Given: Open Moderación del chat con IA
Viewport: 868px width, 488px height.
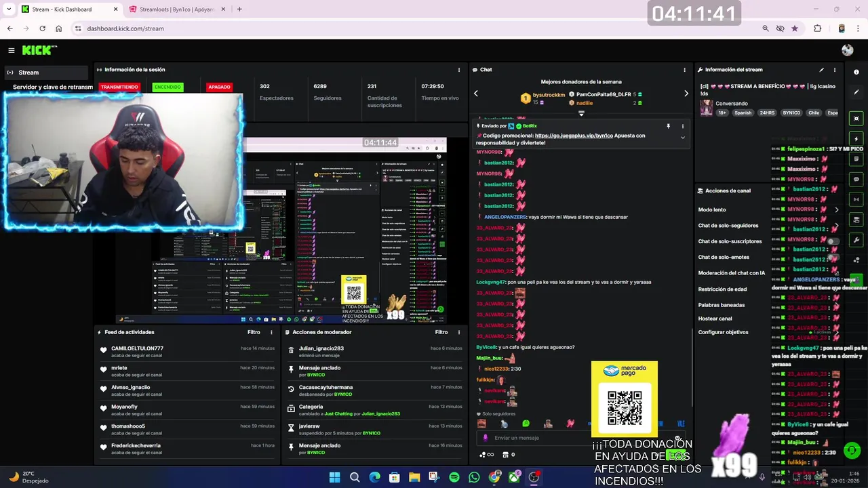Looking at the screenshot, I should (732, 273).
